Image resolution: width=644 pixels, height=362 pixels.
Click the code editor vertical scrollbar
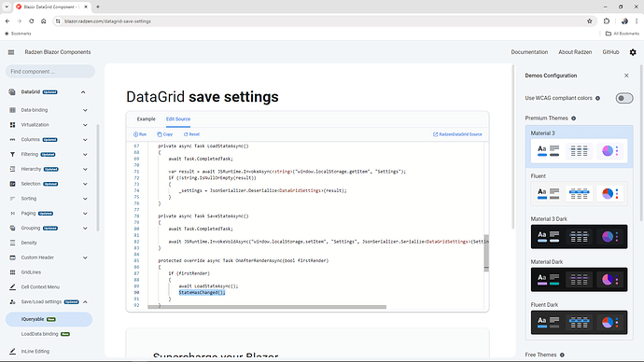[x=486, y=253]
